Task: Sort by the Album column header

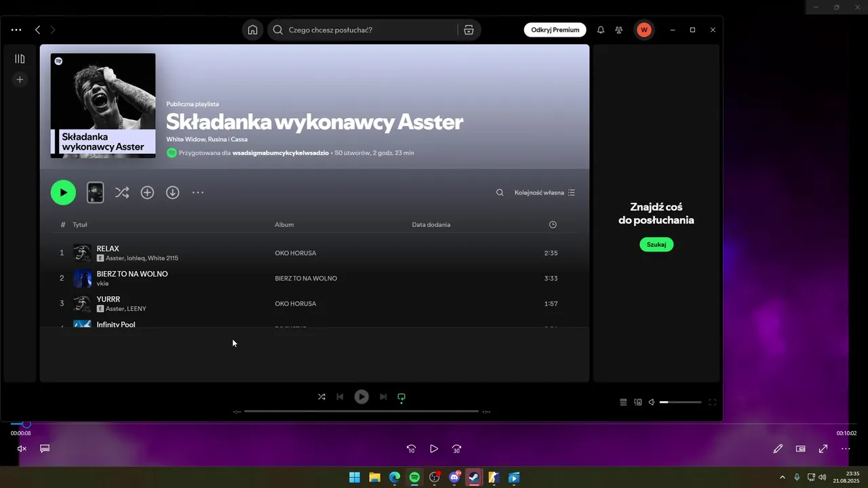Action: coord(284,224)
